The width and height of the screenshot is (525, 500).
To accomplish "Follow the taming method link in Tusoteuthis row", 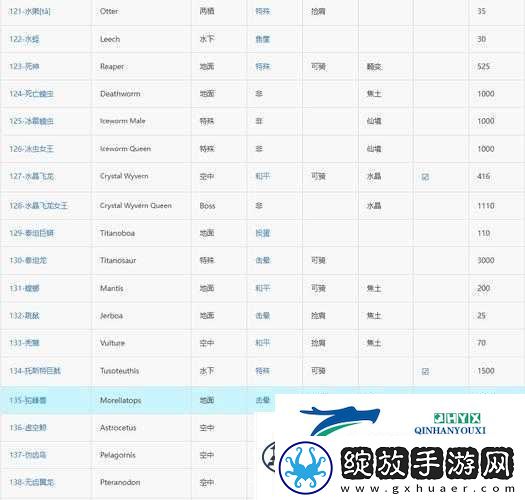I will (263, 371).
